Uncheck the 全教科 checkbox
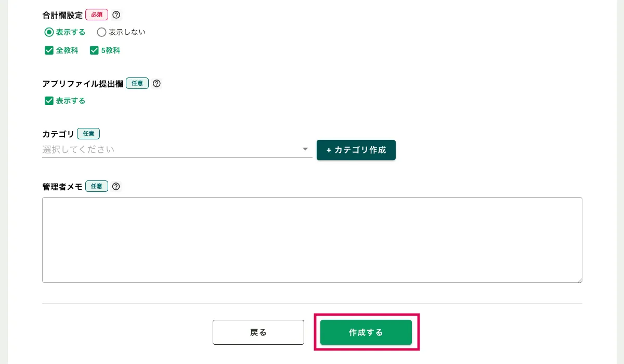 [49, 50]
